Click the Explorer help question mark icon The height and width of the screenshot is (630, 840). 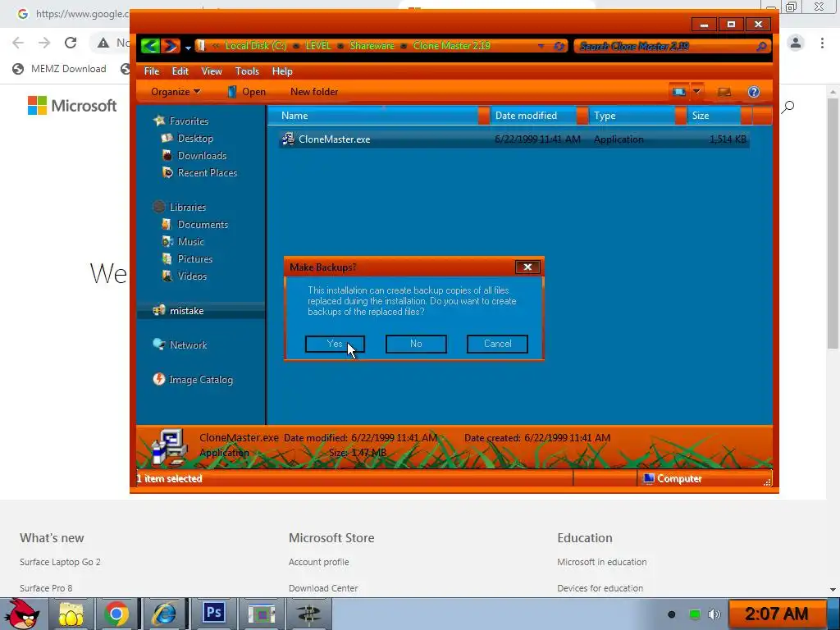point(753,92)
